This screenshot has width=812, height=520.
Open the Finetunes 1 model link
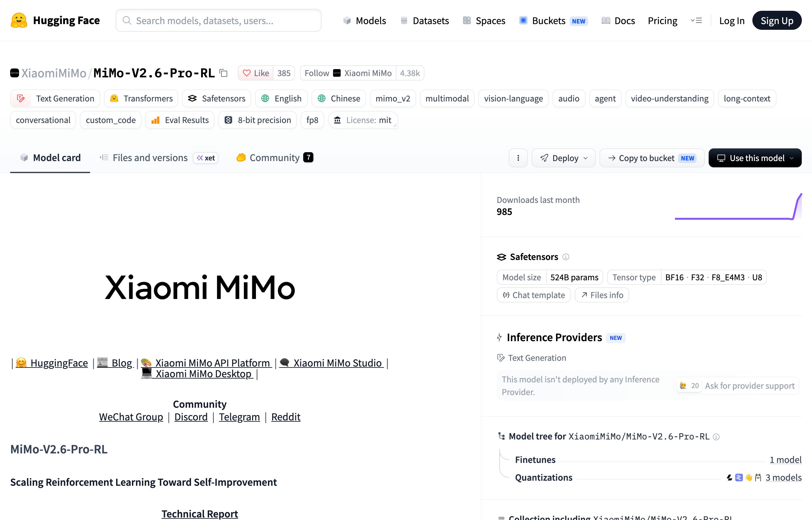(x=786, y=460)
